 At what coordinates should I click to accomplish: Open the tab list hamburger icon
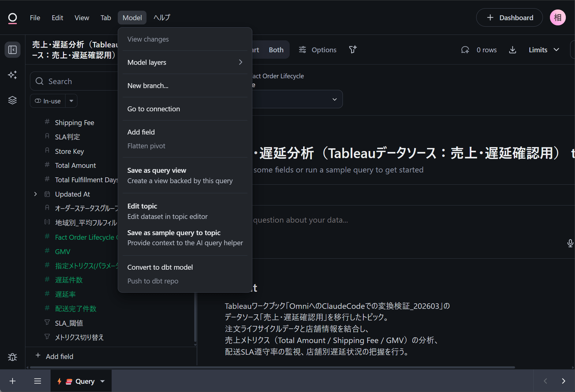click(x=38, y=381)
